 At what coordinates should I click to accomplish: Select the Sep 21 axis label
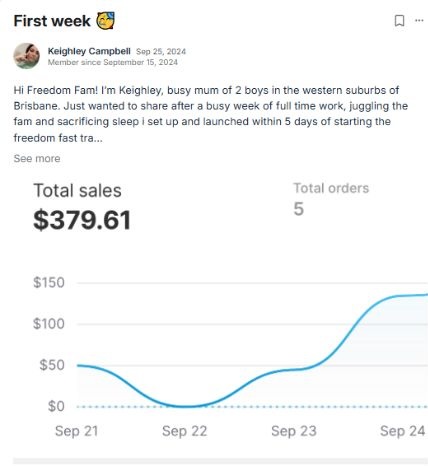coord(76,431)
